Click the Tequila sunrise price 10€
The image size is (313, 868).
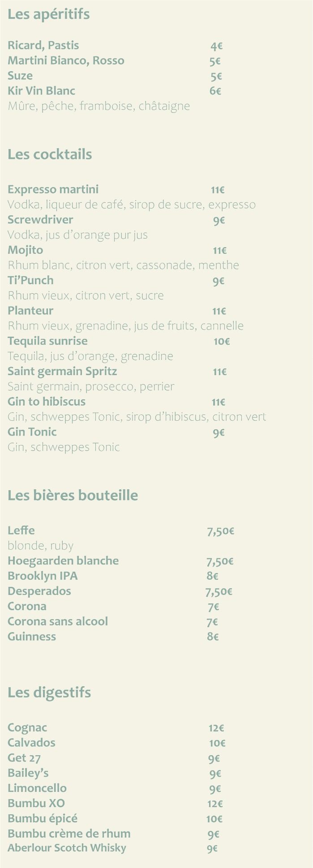coord(221,342)
